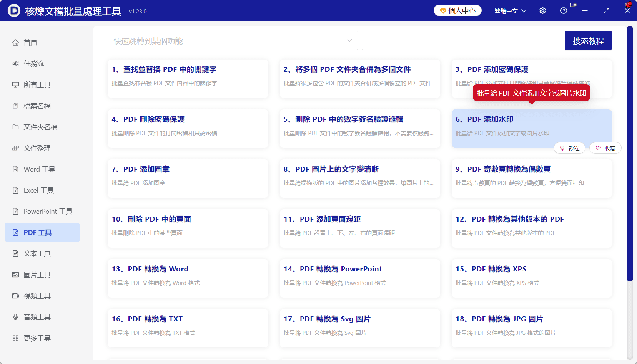Screen dimensions: 637x364
Task: Click the file icon beside 檔案名稱
Action: (15, 106)
